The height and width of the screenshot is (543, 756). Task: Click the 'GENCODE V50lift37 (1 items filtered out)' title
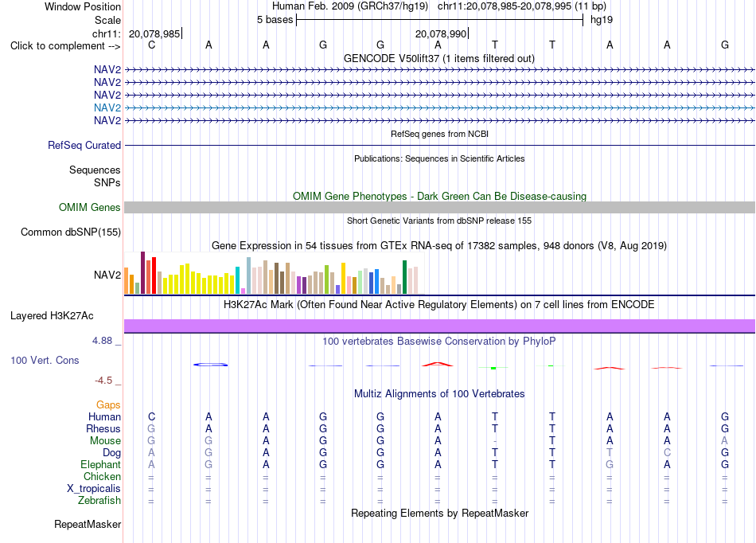[439, 58]
